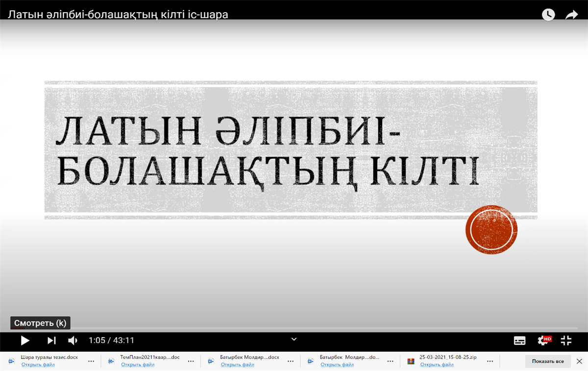The width and height of the screenshot is (588, 371).
Task: Seek on the video progress bar
Action: pyautogui.click(x=294, y=329)
